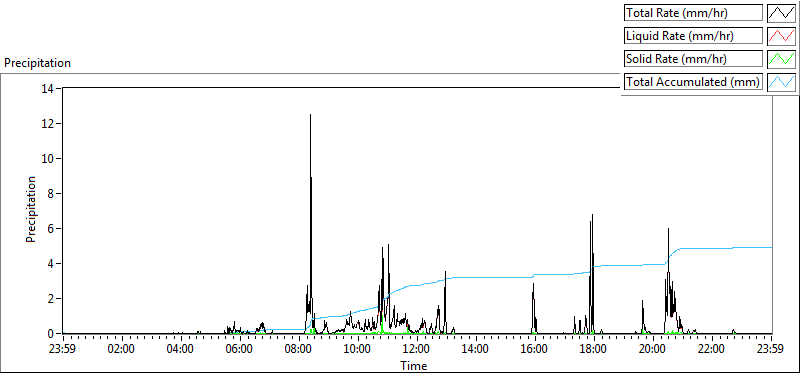
Task: Click the Total Rate black line icon
Action: coord(781,13)
